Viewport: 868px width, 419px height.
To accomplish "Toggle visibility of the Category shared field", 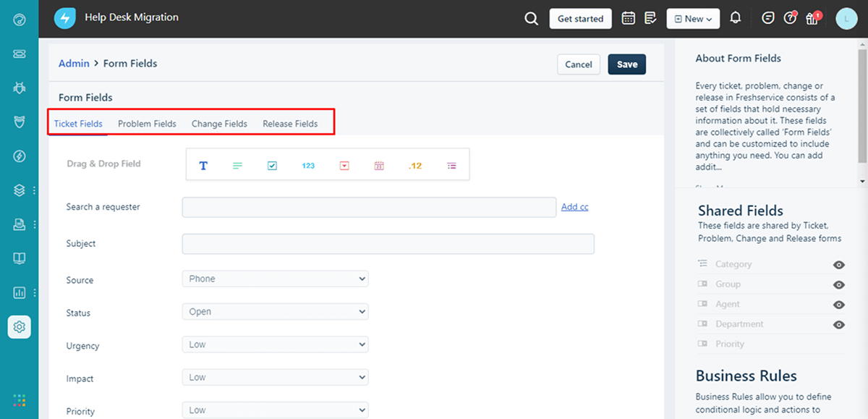I will (838, 265).
